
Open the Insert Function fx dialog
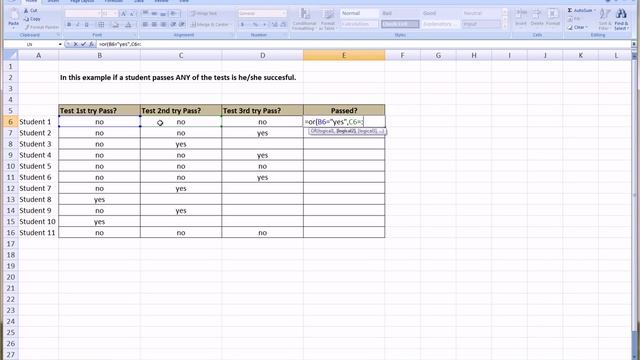click(91, 44)
